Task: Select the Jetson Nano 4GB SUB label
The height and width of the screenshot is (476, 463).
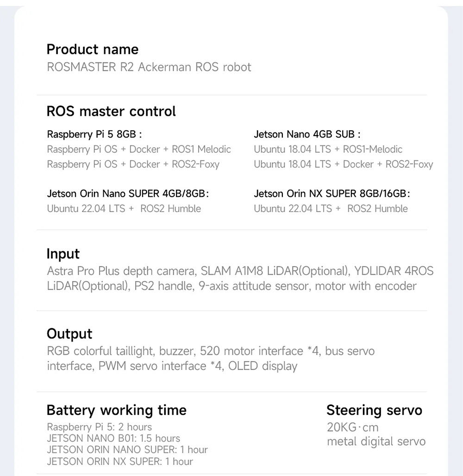Action: click(307, 134)
